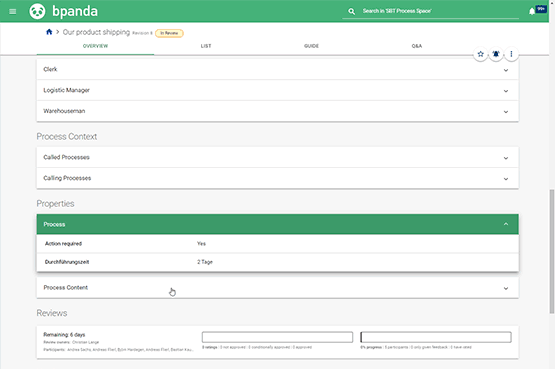Viewport: 555px width, 369px height.
Task: Click Our product shipping breadcrumb title
Action: (x=96, y=32)
